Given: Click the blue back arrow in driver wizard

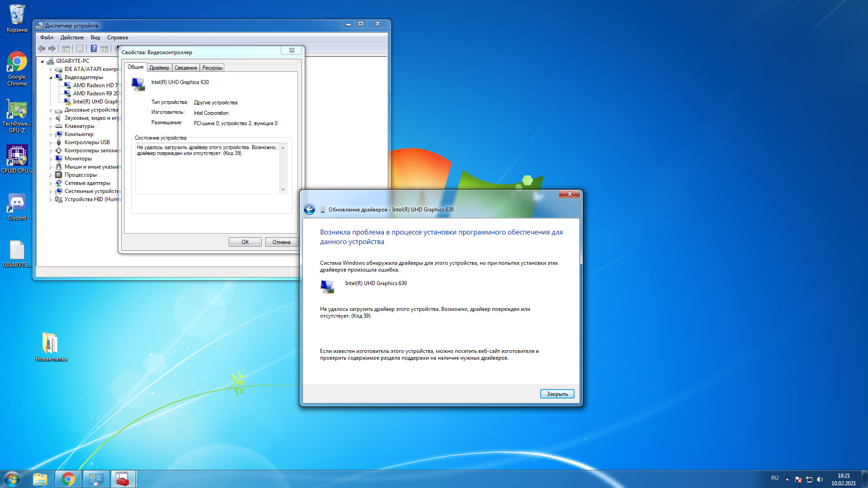Looking at the screenshot, I should tap(309, 209).
